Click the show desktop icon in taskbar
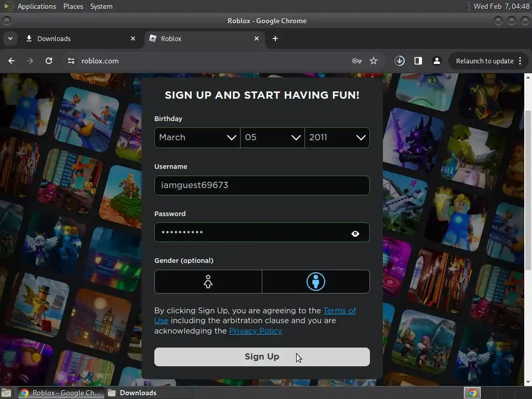This screenshot has height=399, width=532. click(x=6, y=393)
